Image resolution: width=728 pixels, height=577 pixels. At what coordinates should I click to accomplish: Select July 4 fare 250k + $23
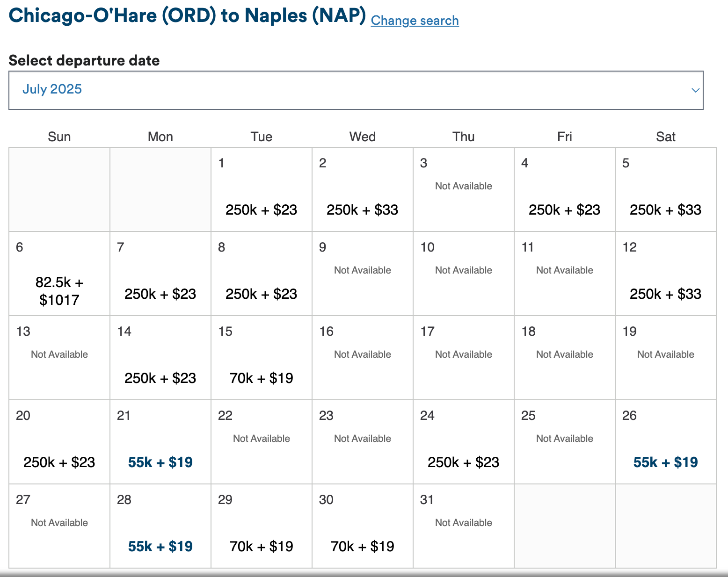pos(564,210)
